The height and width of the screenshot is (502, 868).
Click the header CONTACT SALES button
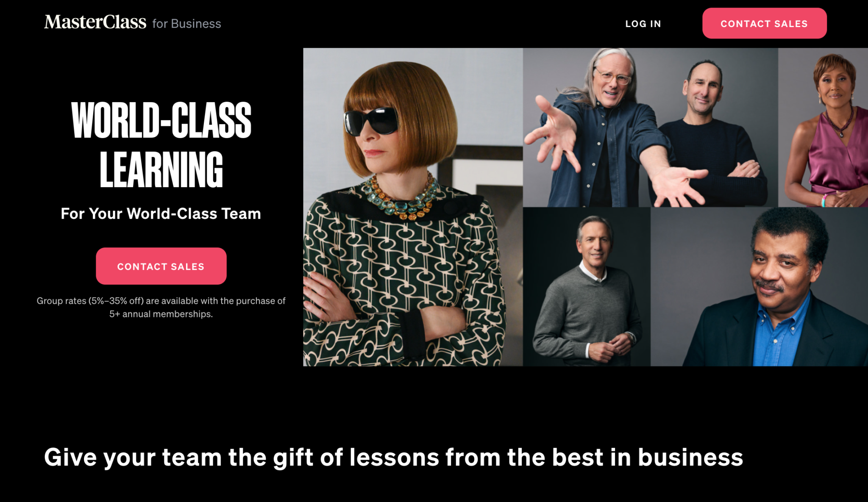coord(764,23)
